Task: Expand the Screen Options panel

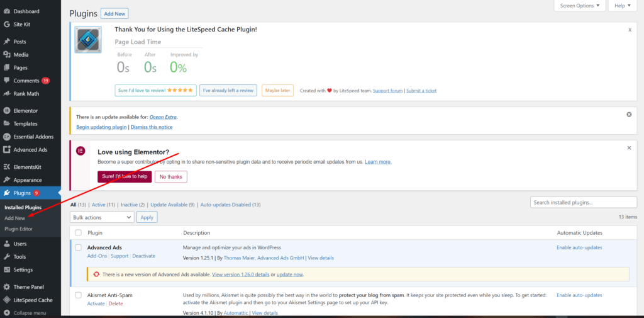Action: [x=579, y=6]
